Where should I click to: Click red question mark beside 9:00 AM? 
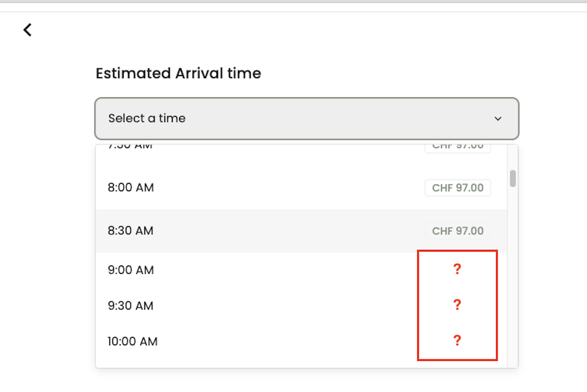pos(457,269)
